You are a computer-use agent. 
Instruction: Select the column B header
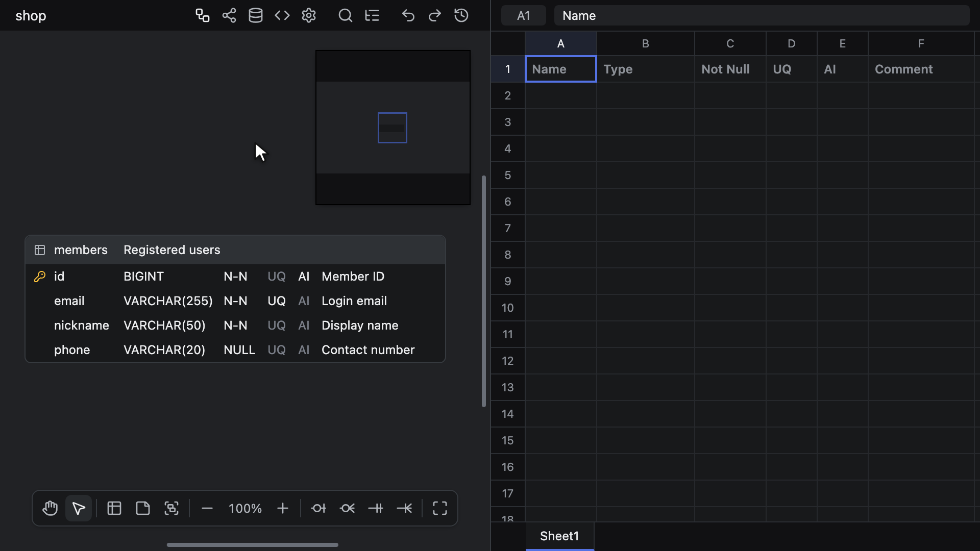pos(646,43)
